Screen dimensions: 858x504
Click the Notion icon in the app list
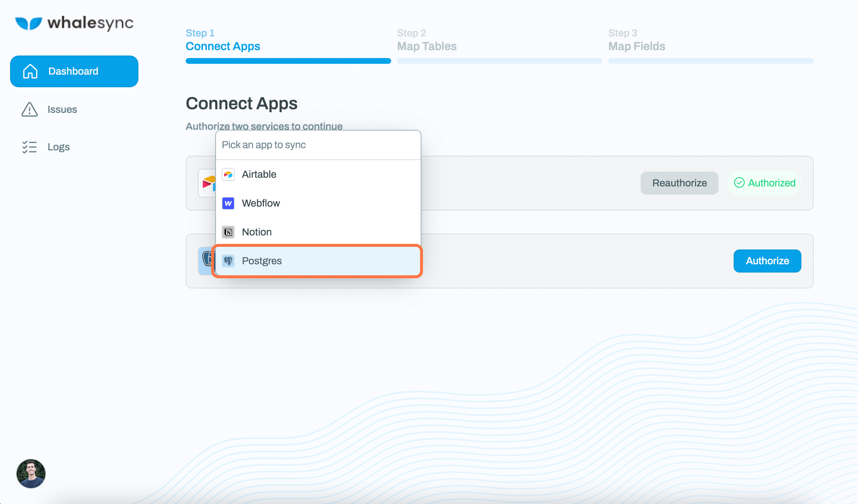point(228,232)
